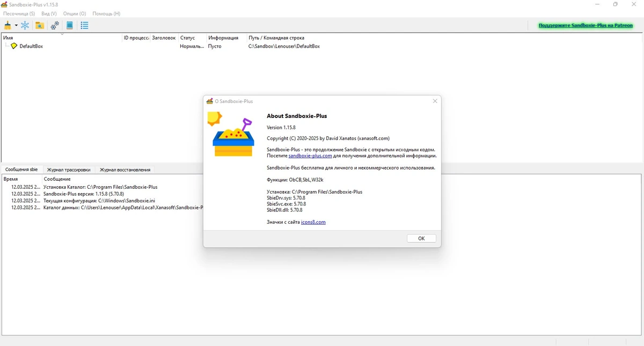Click the small icon in the About dialog title
This screenshot has height=346, width=644.
(209, 101)
